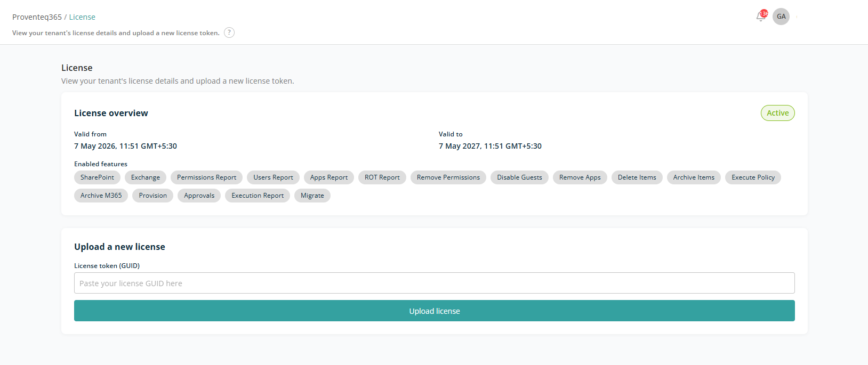This screenshot has height=365, width=868.
Task: Click the Provision chip
Action: [x=153, y=196]
